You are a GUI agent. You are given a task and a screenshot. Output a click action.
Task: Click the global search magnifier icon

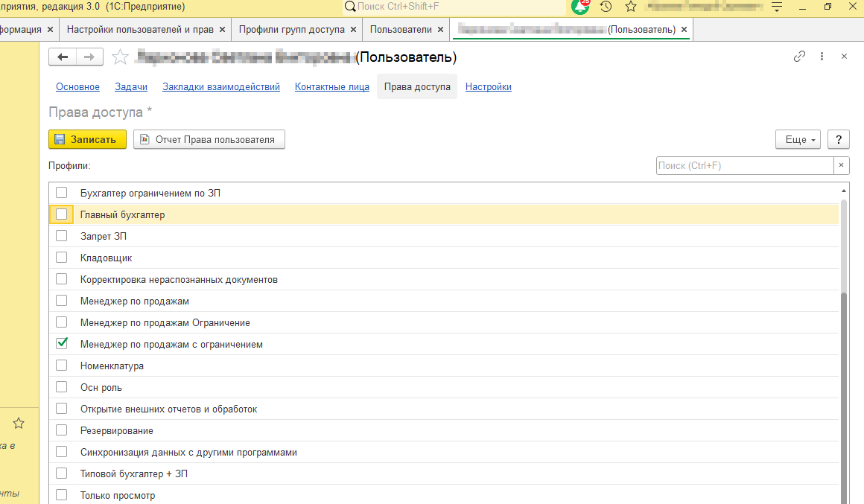(x=350, y=7)
